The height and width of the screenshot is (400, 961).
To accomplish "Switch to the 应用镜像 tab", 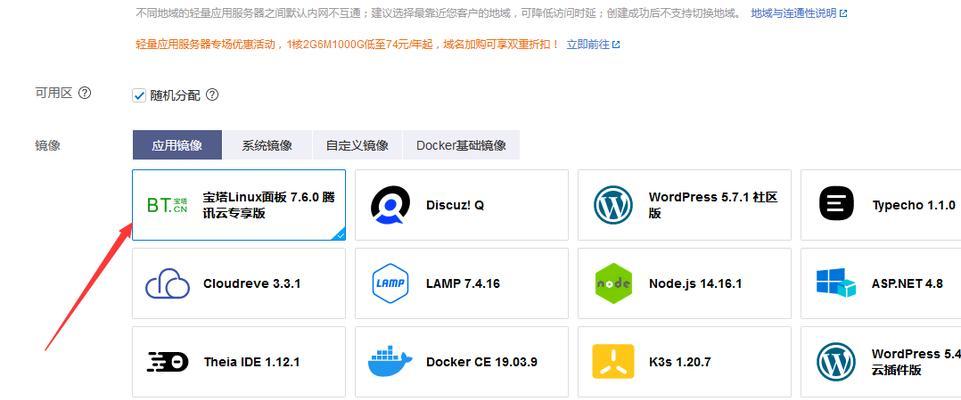I will coord(177,145).
